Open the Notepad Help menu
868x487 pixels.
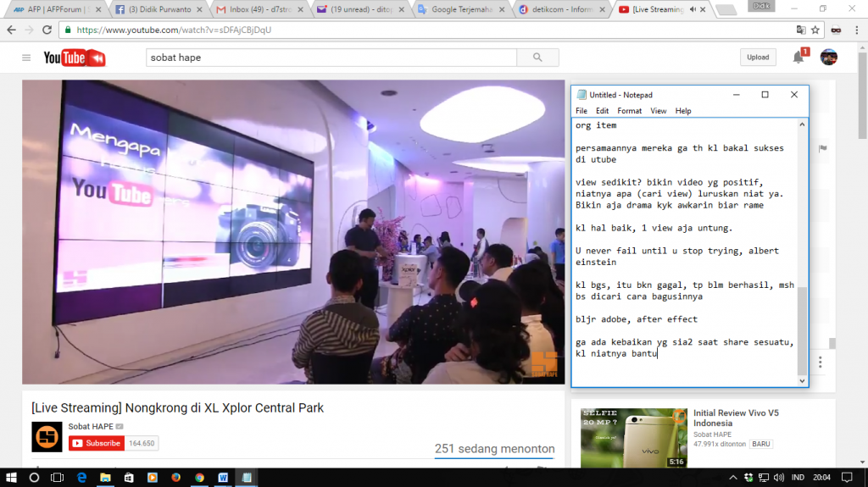click(683, 111)
